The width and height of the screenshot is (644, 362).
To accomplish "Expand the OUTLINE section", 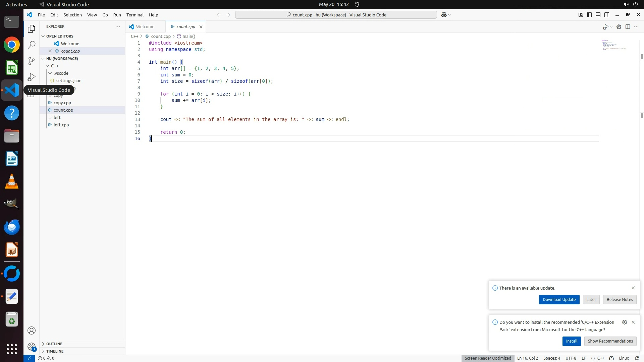I will 54,344.
